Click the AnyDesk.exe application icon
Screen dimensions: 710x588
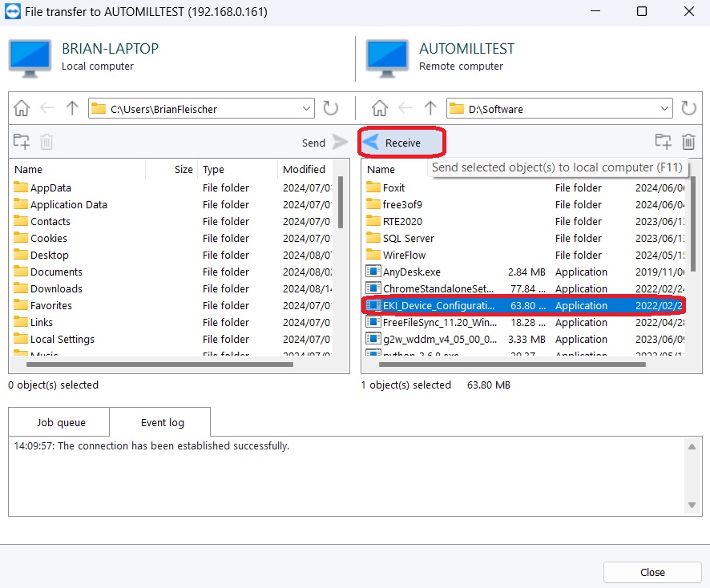pyautogui.click(x=373, y=272)
